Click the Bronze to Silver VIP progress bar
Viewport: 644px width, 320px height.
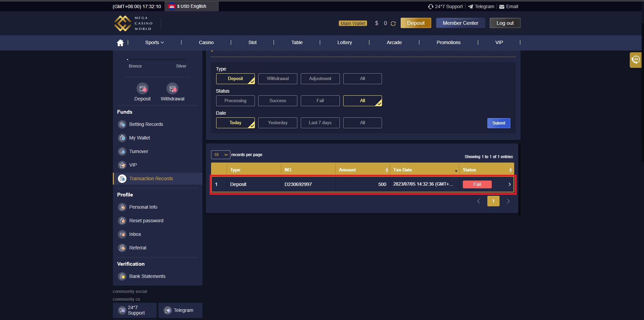click(x=157, y=59)
